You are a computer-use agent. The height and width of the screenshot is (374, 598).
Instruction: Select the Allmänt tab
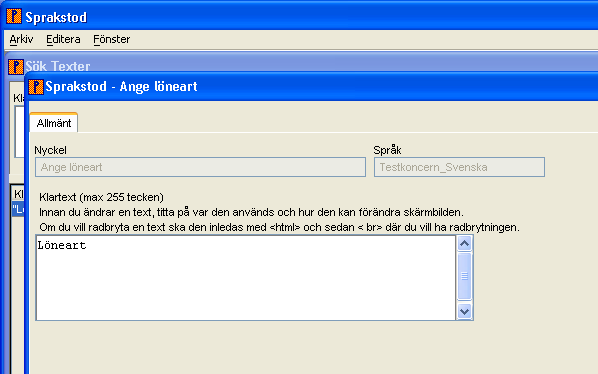(54, 123)
